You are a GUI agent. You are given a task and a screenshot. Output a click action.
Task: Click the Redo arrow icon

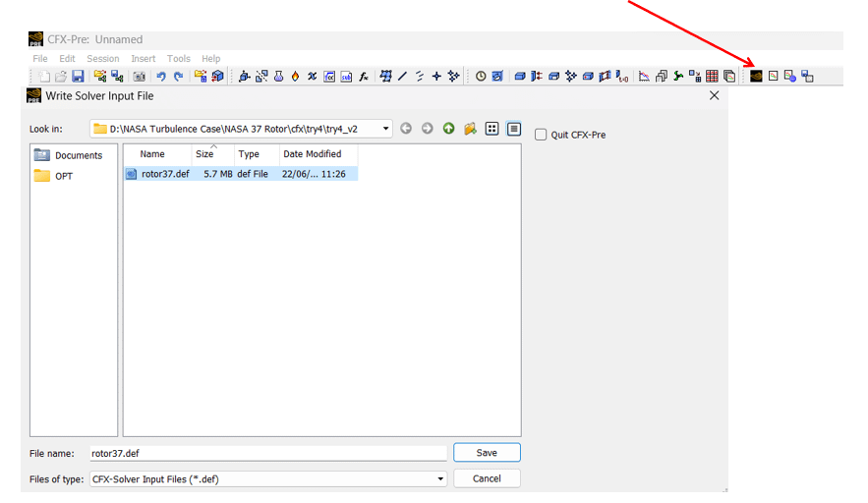[178, 77]
